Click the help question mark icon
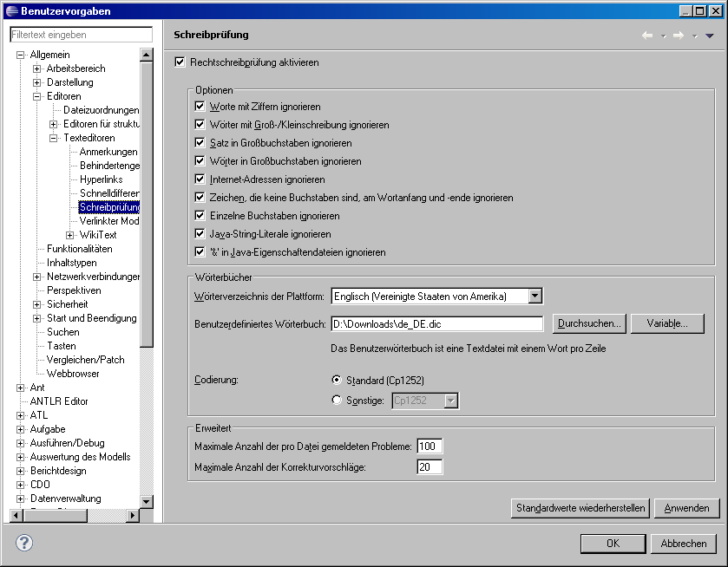Screen dimensions: 728x567 coord(24,544)
